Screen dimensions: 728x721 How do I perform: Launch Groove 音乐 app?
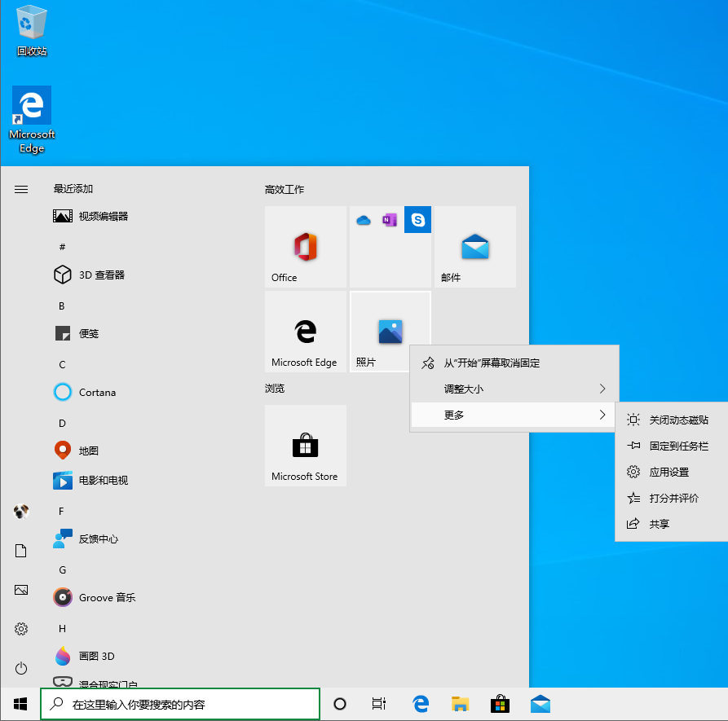tap(95, 597)
